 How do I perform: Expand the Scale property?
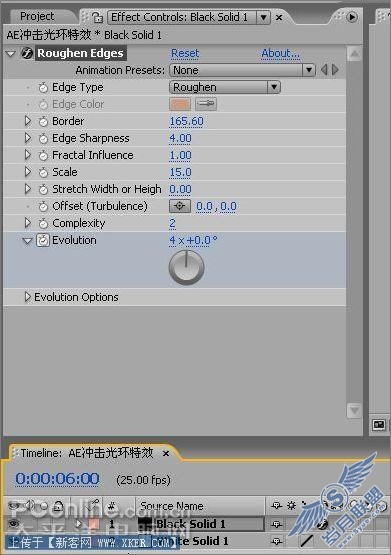coord(28,172)
